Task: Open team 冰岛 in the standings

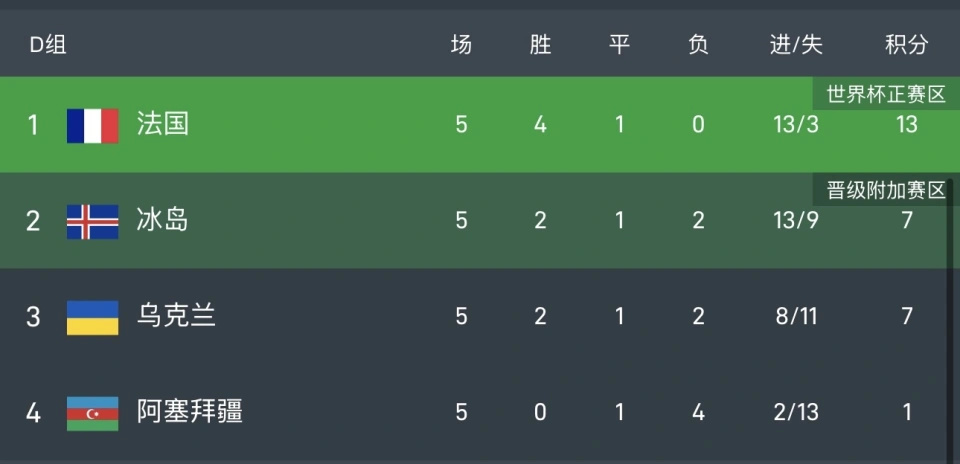Action: coord(163,221)
